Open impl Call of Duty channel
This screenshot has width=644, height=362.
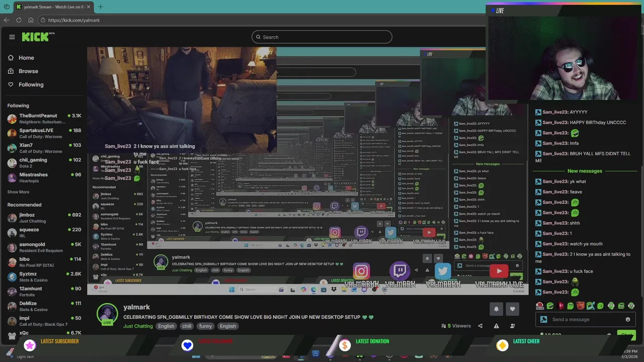click(x=44, y=320)
